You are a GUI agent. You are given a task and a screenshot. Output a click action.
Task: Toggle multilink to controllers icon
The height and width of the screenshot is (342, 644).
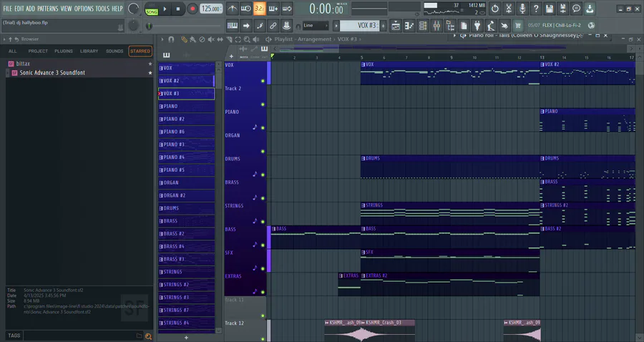click(287, 26)
